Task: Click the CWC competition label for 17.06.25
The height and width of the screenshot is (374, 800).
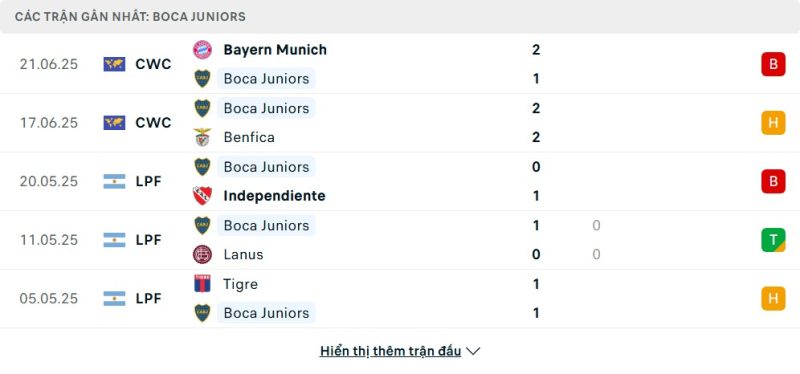Action: [x=153, y=122]
